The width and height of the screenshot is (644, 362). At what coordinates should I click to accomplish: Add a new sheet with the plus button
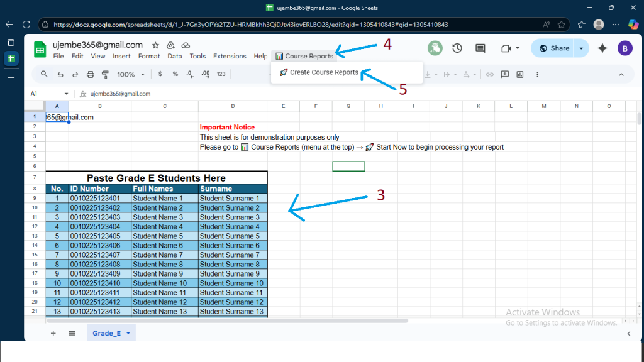(53, 333)
